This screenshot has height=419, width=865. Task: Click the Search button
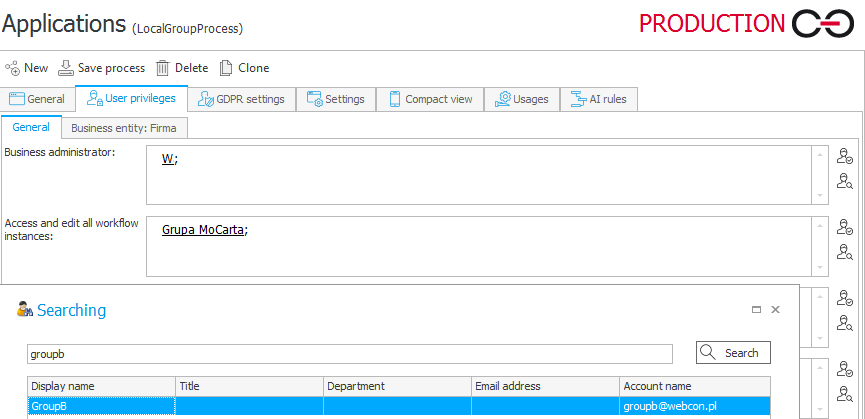[733, 353]
